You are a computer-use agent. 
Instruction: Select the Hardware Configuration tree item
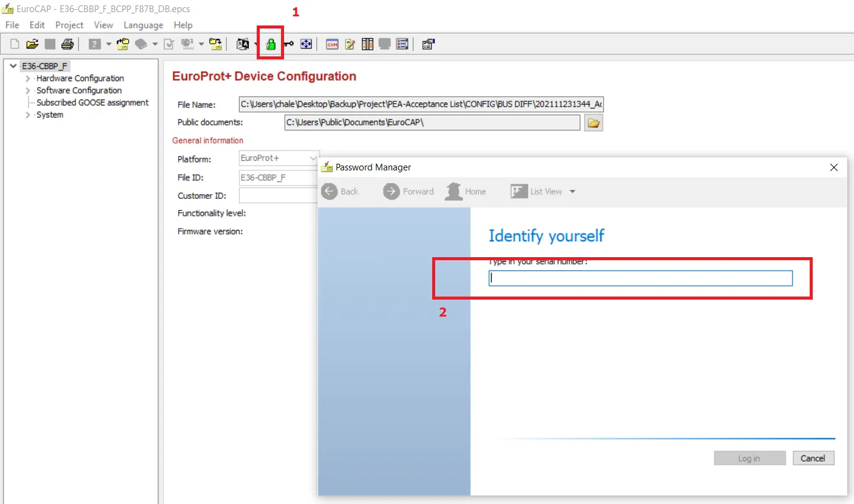tap(80, 78)
